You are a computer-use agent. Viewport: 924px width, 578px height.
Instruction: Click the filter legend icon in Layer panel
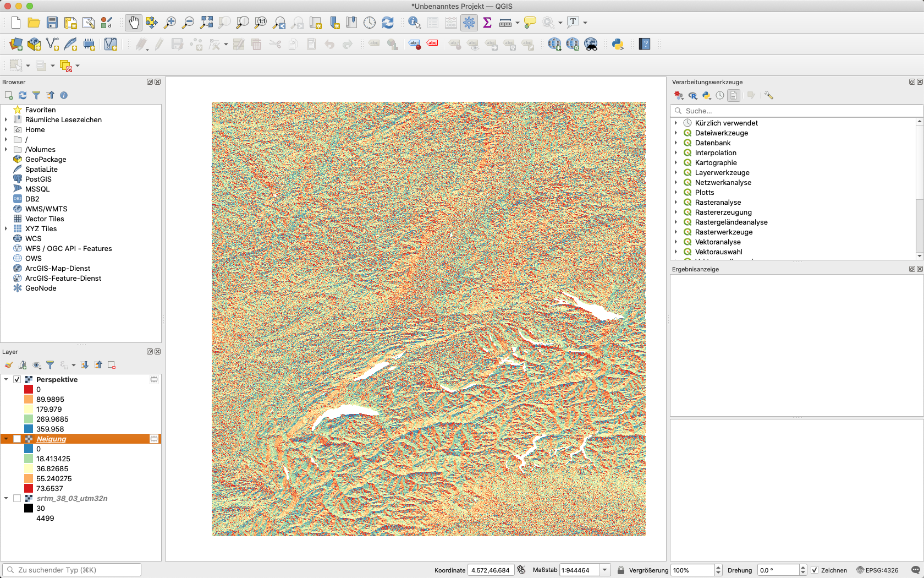click(x=50, y=365)
